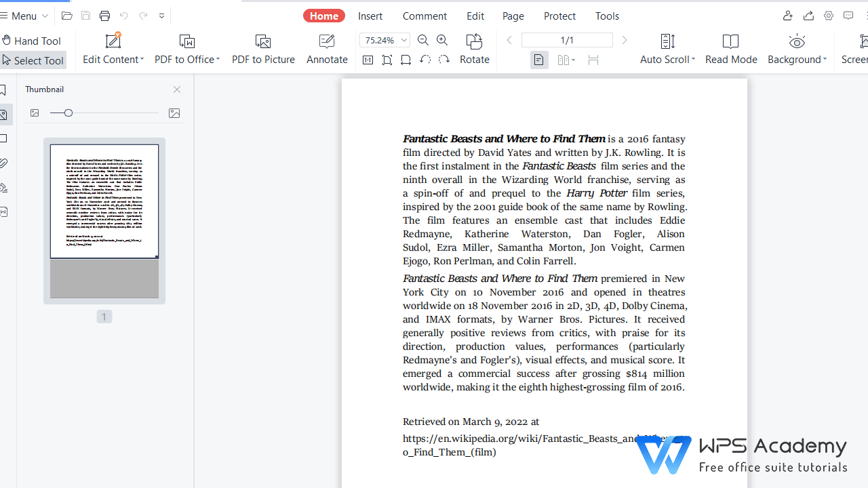Convert with PDF to Picture
The image size is (868, 488).
tap(263, 49)
